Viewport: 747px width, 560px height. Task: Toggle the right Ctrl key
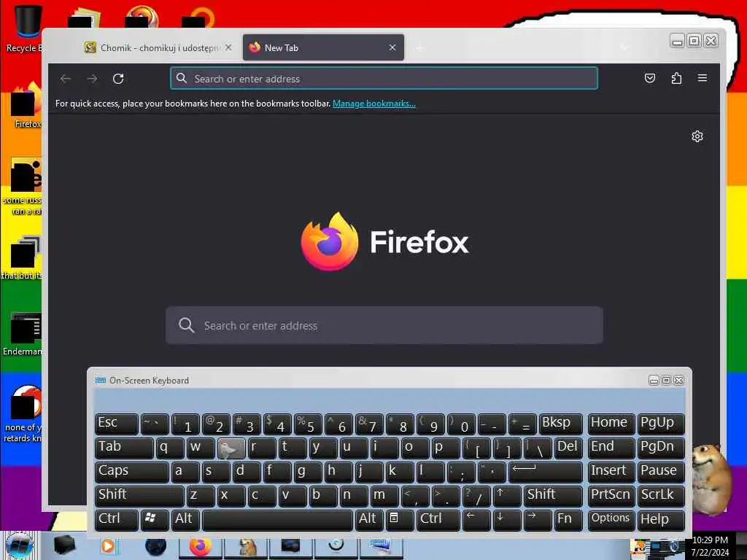point(438,520)
